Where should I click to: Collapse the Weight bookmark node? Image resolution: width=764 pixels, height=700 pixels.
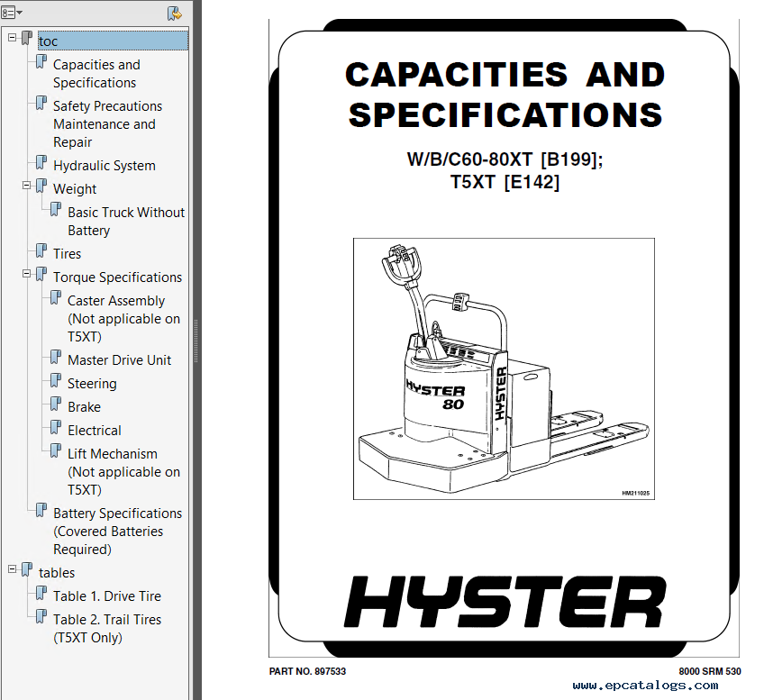27,186
